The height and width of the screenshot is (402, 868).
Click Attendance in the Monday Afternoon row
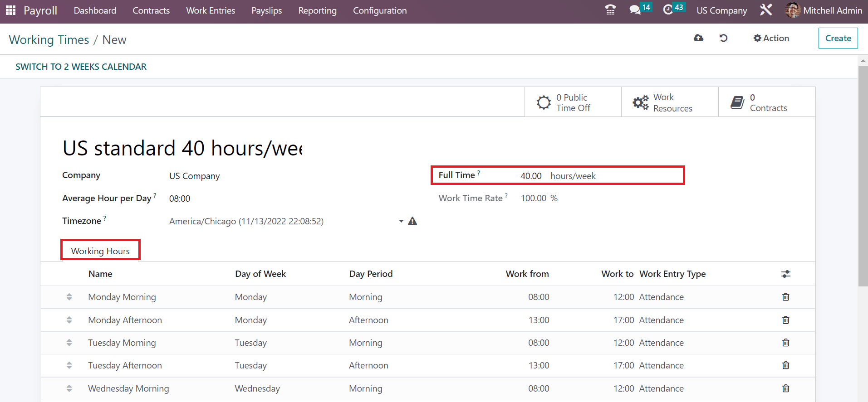662,320
